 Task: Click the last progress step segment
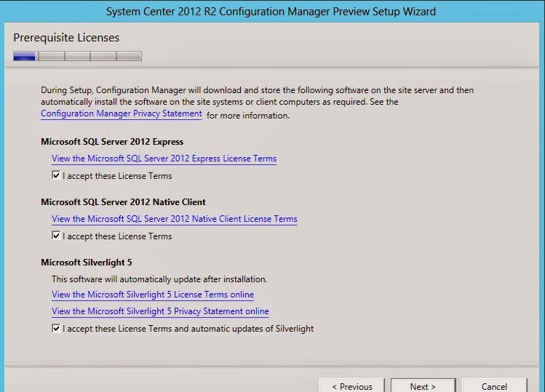(129, 56)
